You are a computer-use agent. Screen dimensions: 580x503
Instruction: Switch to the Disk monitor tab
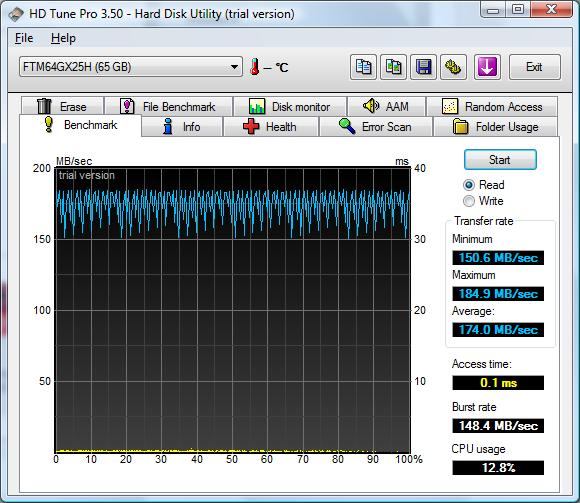[290, 107]
